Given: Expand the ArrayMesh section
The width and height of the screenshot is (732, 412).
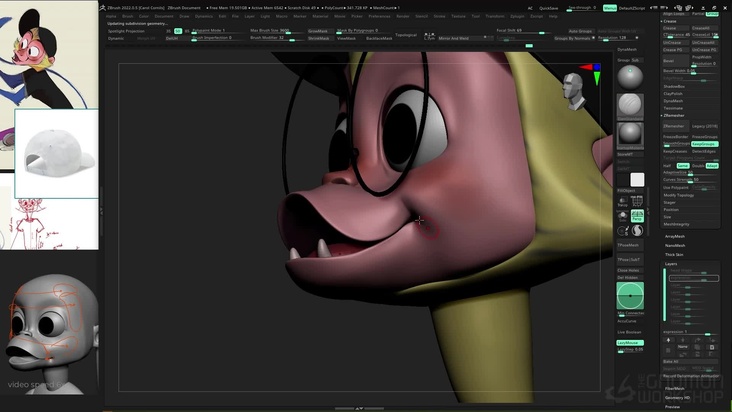Looking at the screenshot, I should coord(675,237).
